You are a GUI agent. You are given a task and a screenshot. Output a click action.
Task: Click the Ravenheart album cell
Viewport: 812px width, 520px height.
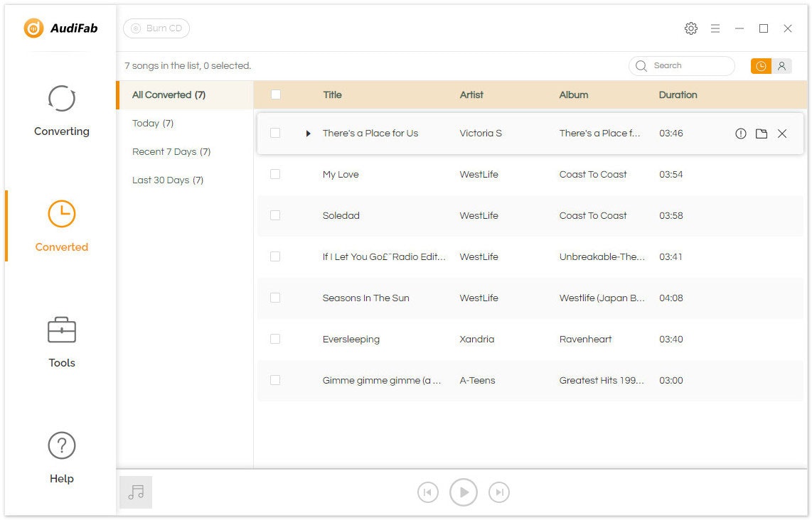tap(585, 340)
